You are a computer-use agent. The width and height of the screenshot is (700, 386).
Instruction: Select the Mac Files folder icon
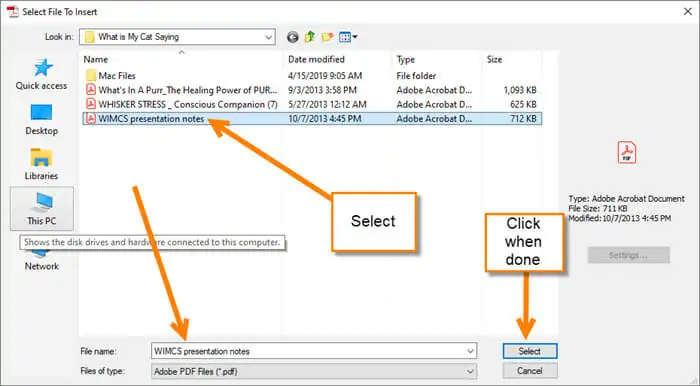pyautogui.click(x=91, y=75)
